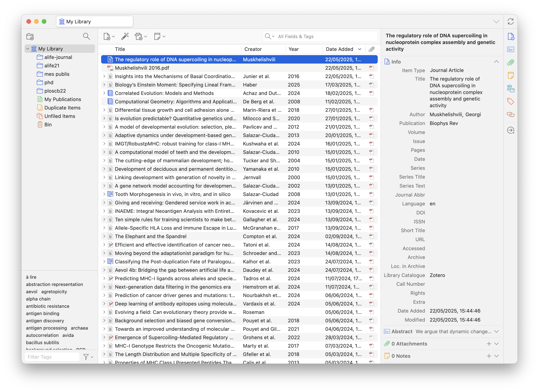The image size is (539, 392).
Task: Expand the Abstract section
Action: [496, 332]
